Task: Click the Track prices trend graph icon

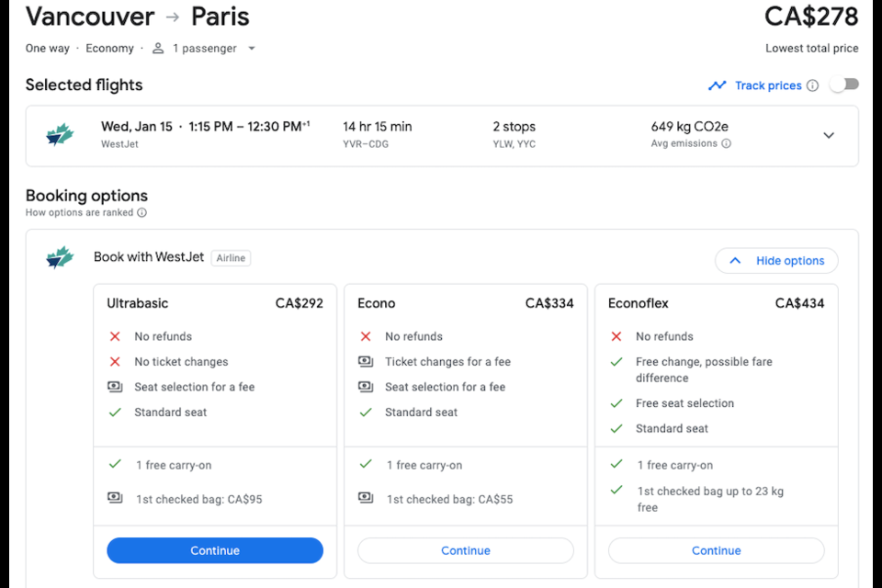Action: pos(718,85)
